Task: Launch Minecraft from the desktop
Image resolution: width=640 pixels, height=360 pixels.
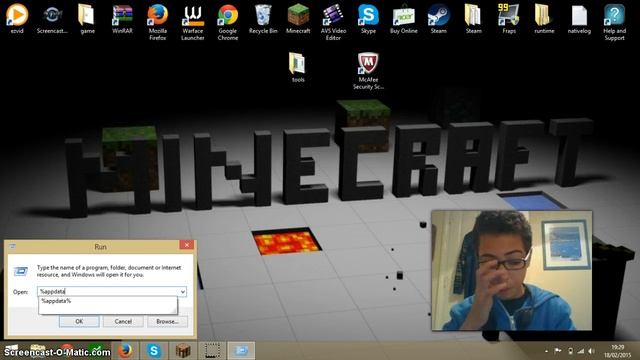Action: pyautogui.click(x=298, y=19)
